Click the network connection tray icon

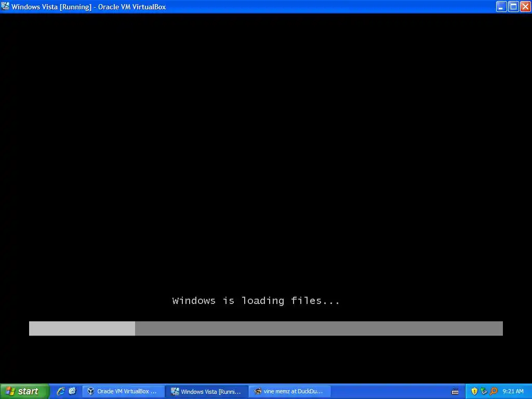(484, 391)
